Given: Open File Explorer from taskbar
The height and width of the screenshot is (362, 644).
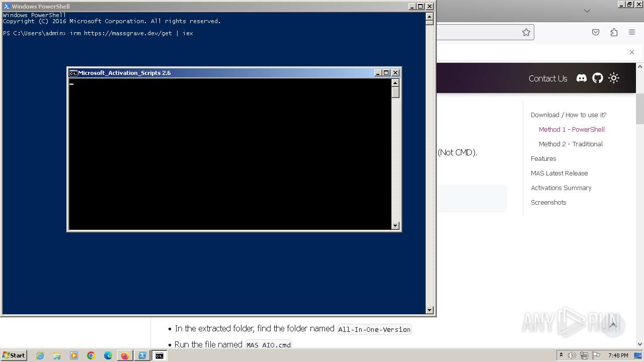Looking at the screenshot, I should pyautogui.click(x=57, y=355).
